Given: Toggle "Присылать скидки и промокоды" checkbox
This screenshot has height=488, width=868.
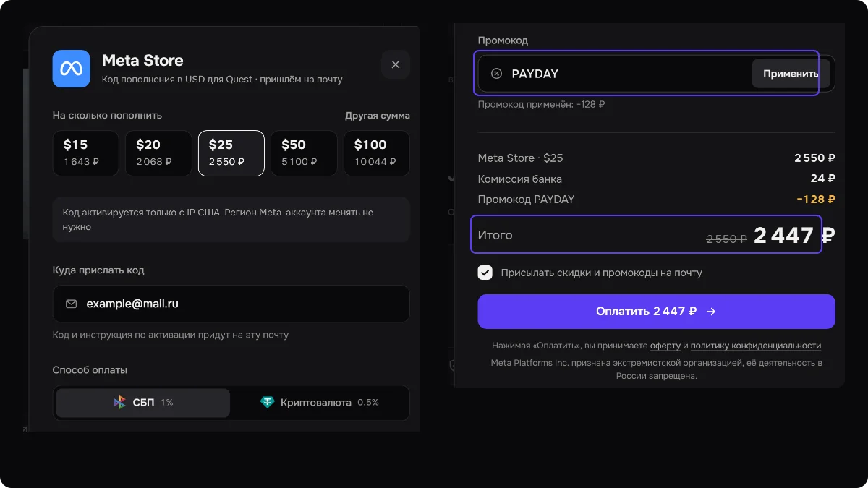Looking at the screenshot, I should [485, 273].
